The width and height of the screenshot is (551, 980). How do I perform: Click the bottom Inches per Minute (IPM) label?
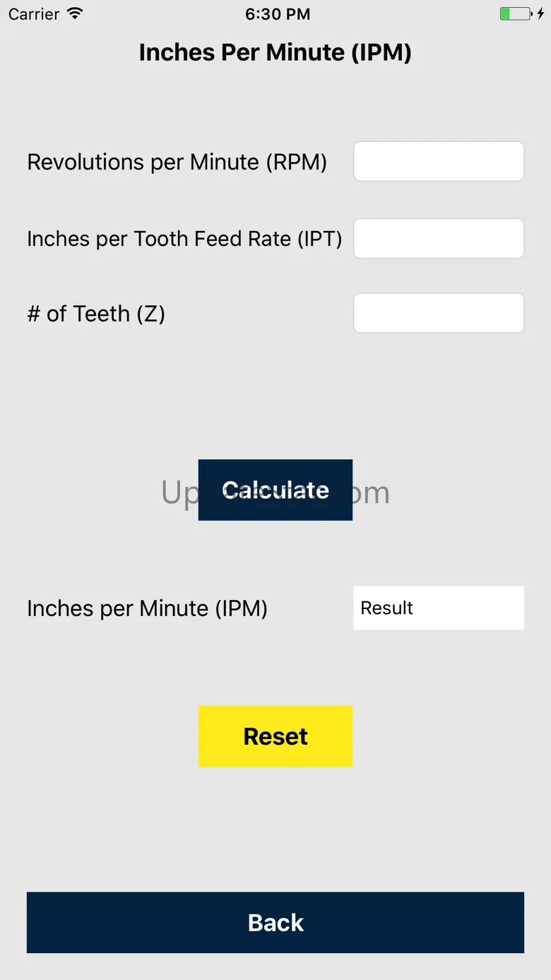pyautogui.click(x=147, y=608)
